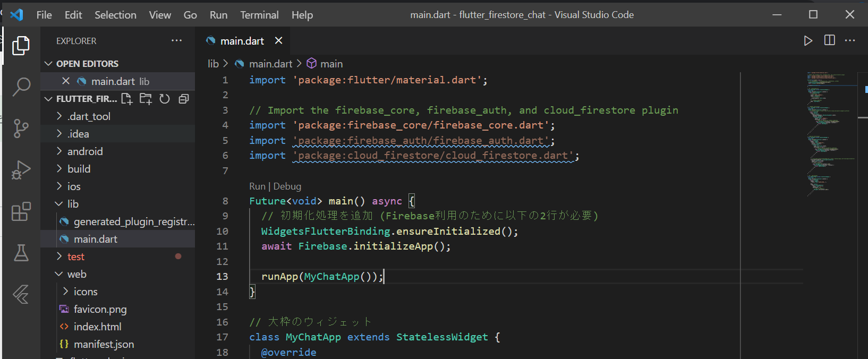
Task: Click the Firebase.initializeApp() line
Action: tap(356, 246)
